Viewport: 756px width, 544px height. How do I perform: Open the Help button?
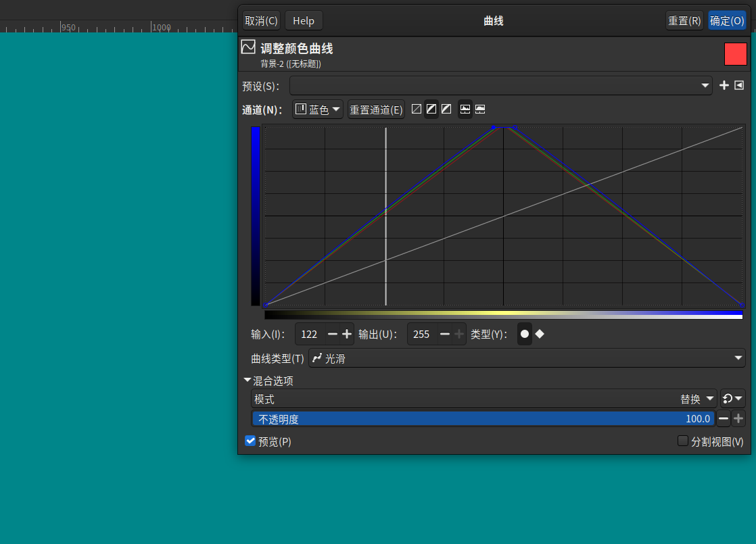tap(304, 20)
